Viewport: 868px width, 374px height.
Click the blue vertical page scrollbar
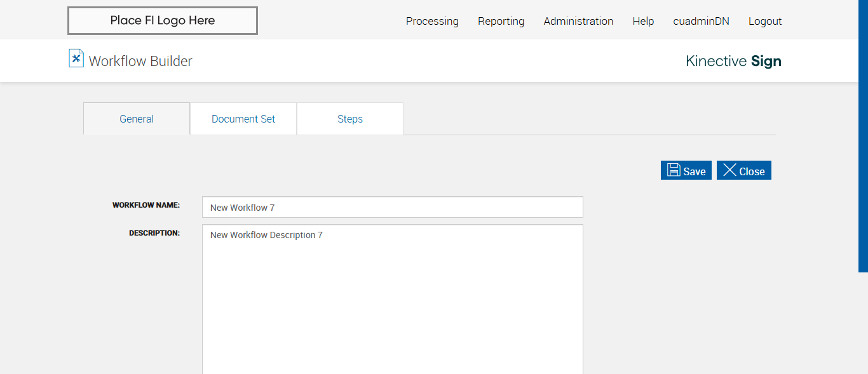coord(863,136)
